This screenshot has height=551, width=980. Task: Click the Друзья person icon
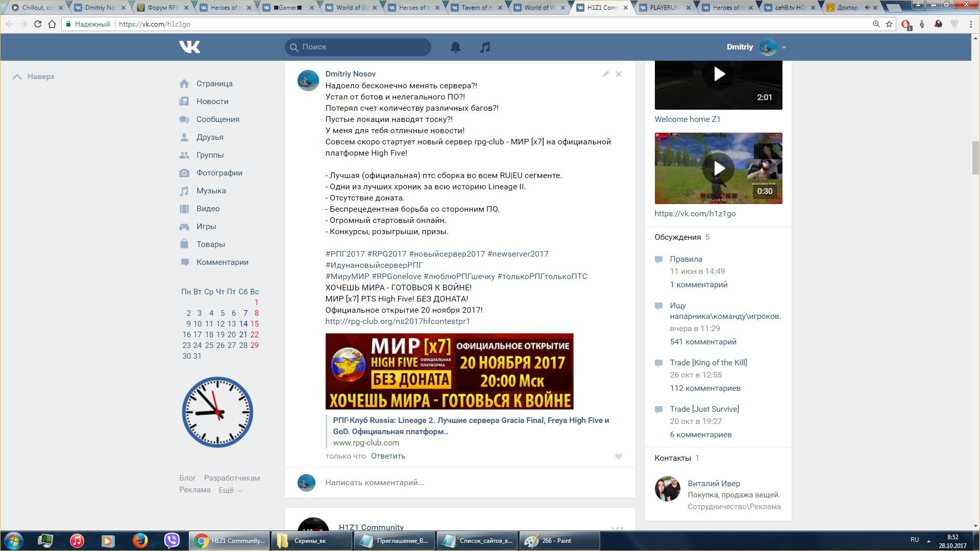[x=184, y=137]
